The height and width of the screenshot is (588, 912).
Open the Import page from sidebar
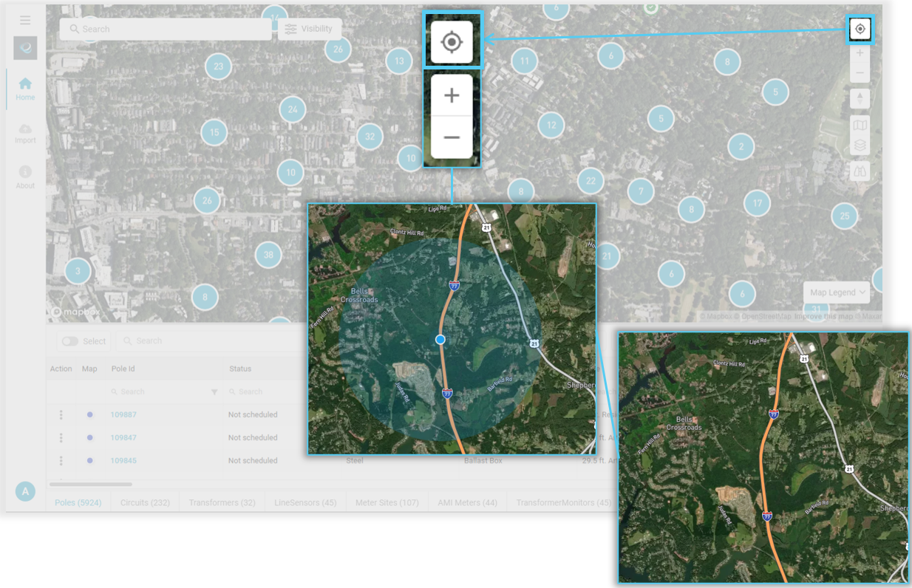[25, 133]
